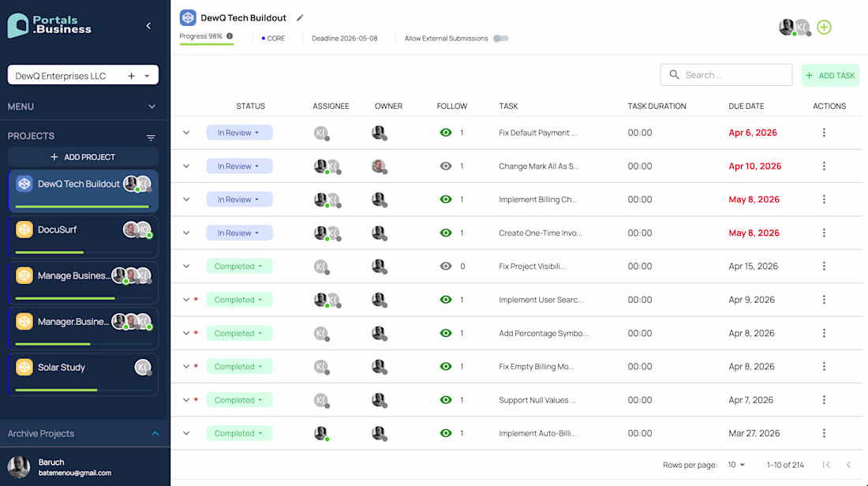This screenshot has height=486, width=868.
Task: Open status dropdown for Implement Auto-Billing task
Action: coord(239,433)
